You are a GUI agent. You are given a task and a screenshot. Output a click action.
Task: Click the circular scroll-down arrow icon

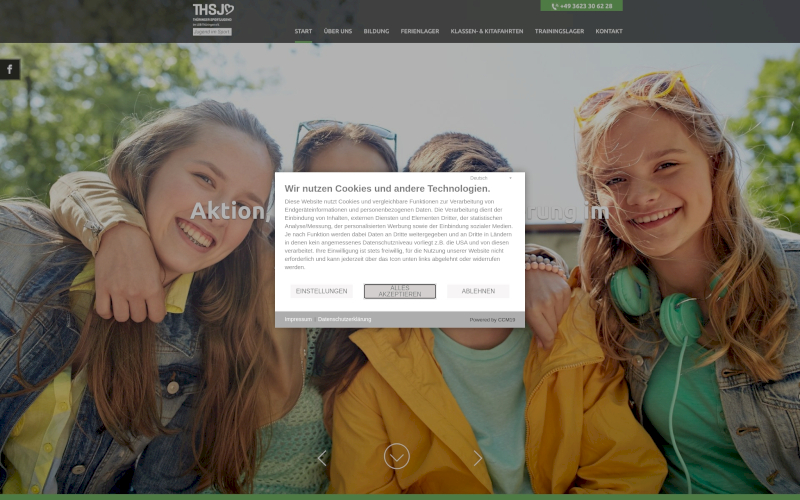click(x=397, y=456)
